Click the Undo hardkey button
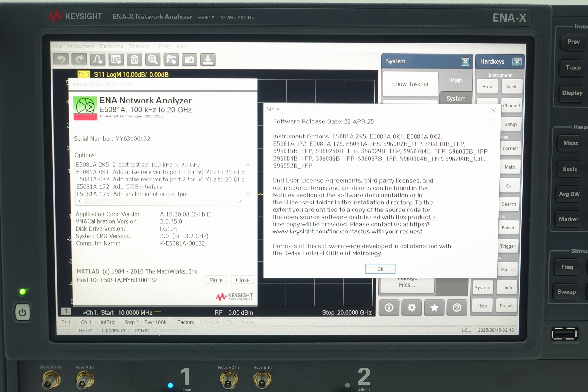 (x=507, y=287)
